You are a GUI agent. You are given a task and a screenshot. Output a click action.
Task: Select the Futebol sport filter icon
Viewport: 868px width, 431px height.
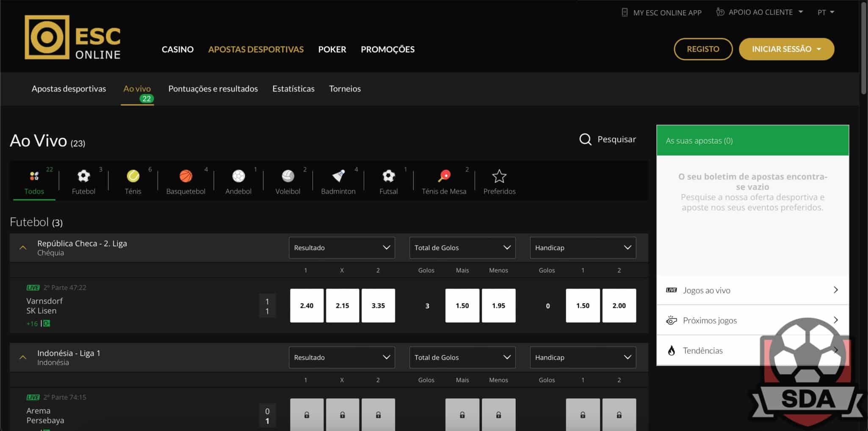click(83, 176)
